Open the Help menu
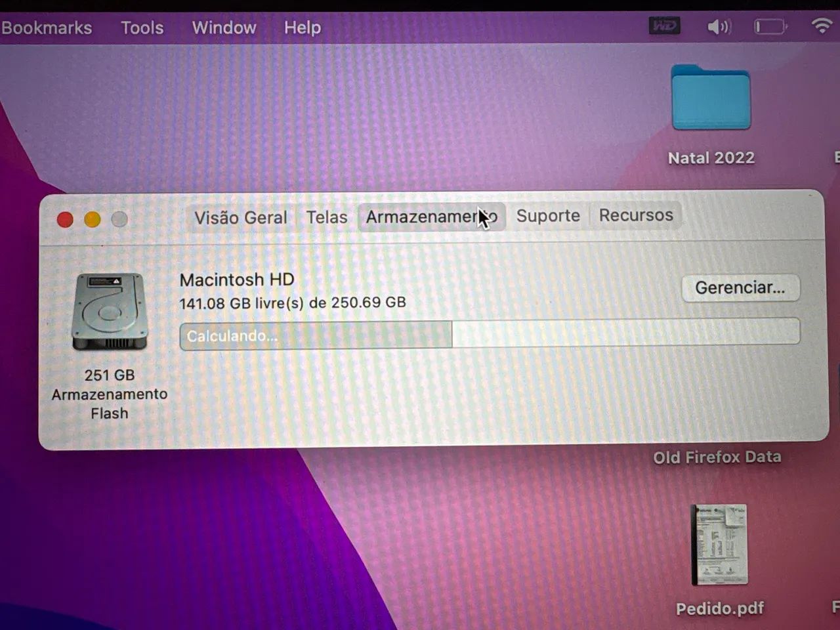Image resolution: width=840 pixels, height=630 pixels. point(303,28)
